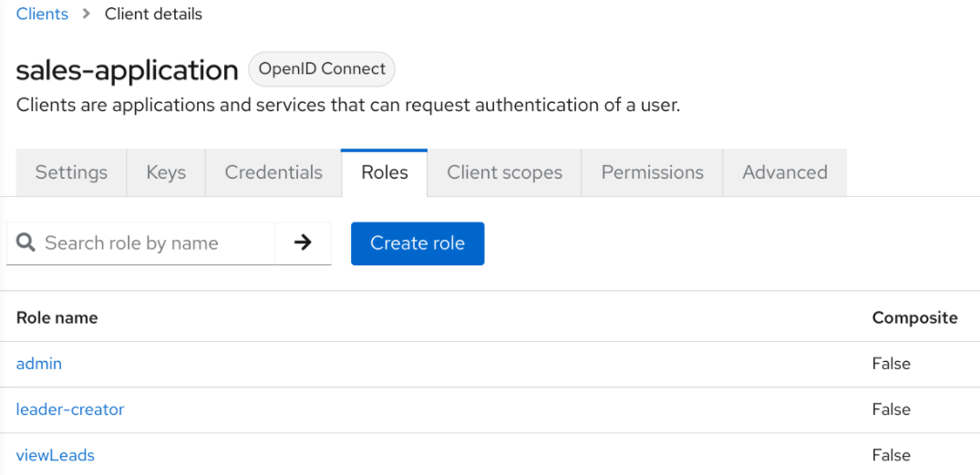This screenshot has height=475, width=980.
Task: Click the OpenID Connect badge
Action: (322, 69)
